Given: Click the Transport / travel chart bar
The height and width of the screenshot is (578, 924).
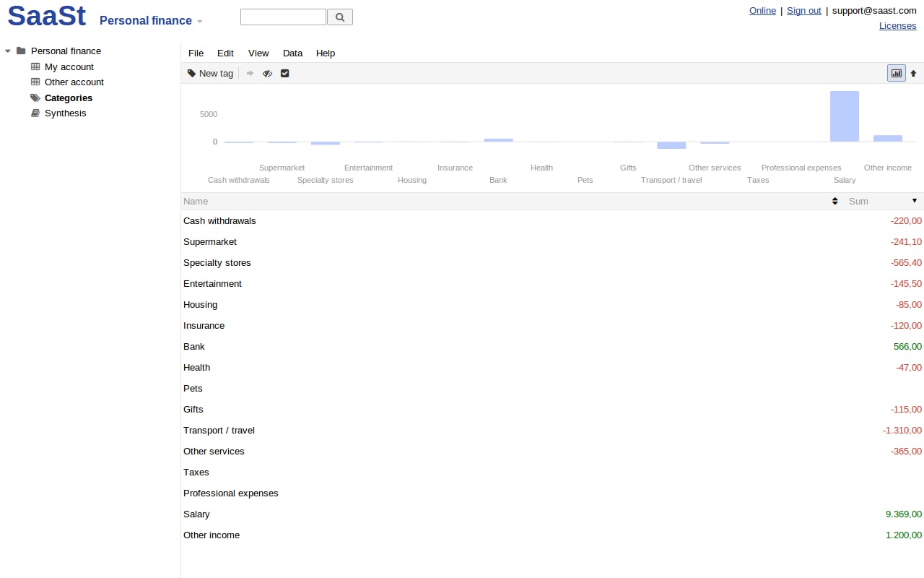Looking at the screenshot, I should pos(671,145).
